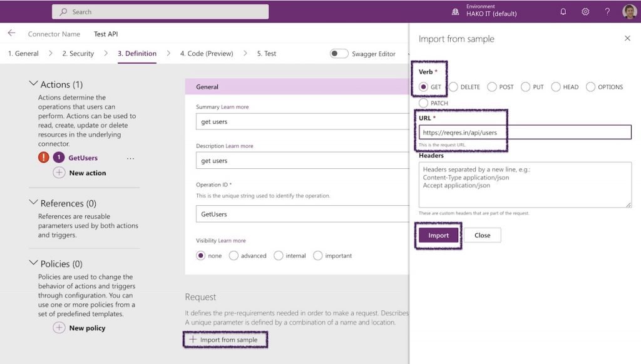The image size is (641, 364).
Task: Click the plus icon for New policy
Action: pos(59,327)
